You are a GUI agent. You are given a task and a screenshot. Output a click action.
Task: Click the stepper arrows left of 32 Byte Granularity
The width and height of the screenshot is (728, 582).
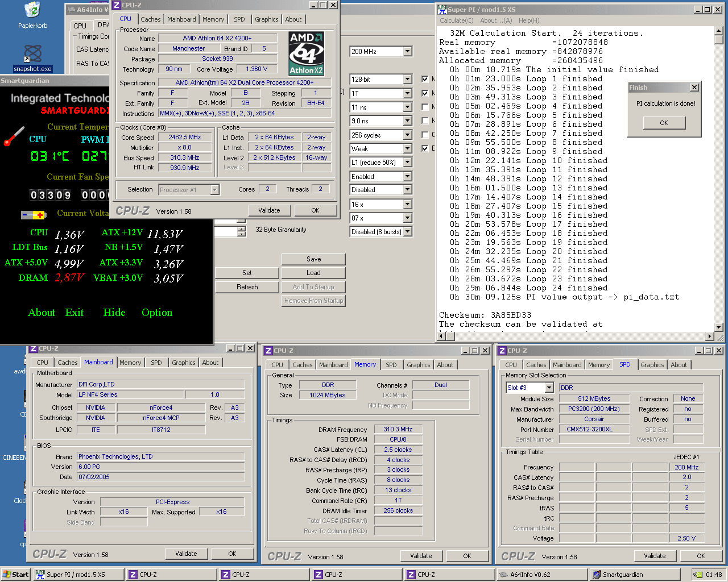[x=242, y=232]
